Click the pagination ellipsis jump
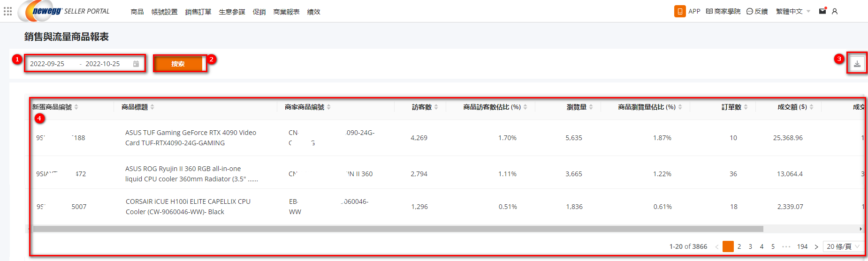 point(786,246)
